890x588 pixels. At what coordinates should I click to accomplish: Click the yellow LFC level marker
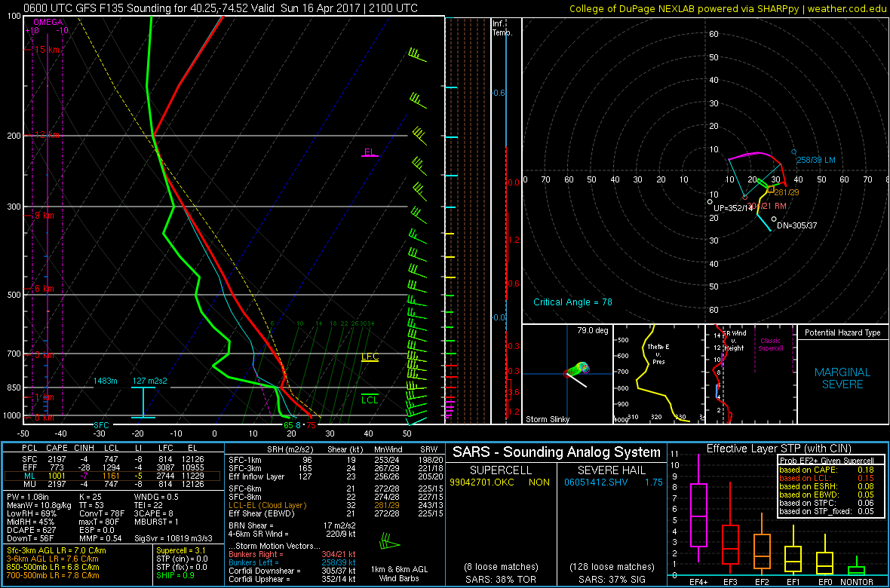click(370, 357)
